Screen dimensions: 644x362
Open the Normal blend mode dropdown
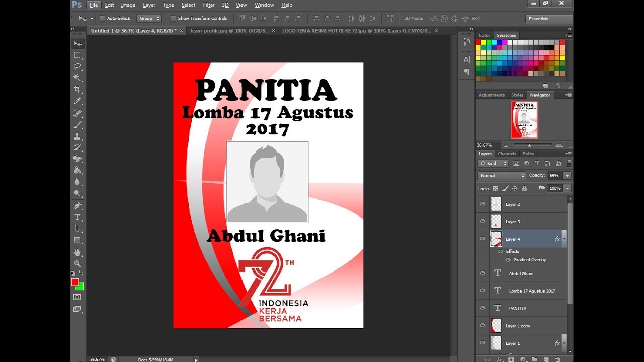click(502, 176)
